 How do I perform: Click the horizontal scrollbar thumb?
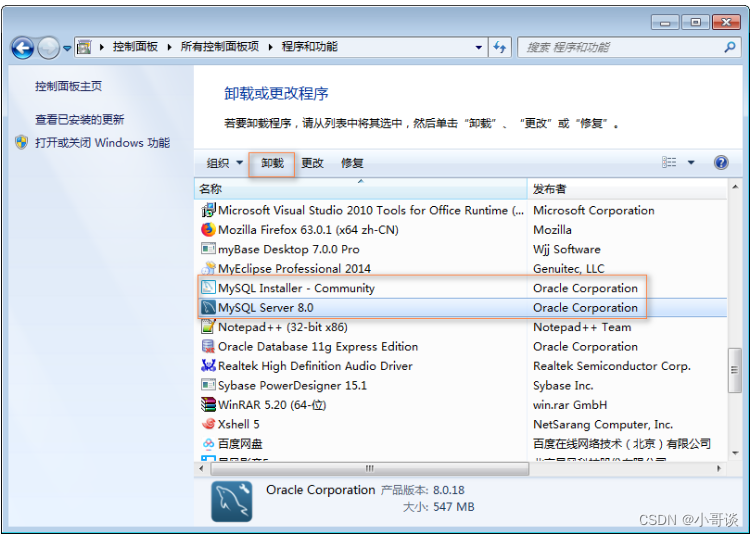[369, 468]
